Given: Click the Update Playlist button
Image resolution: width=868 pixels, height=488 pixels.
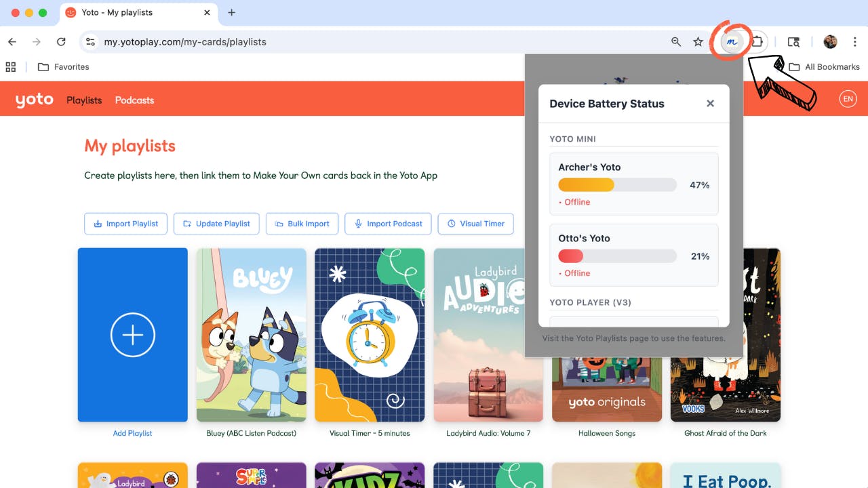Looking at the screenshot, I should tap(216, 224).
